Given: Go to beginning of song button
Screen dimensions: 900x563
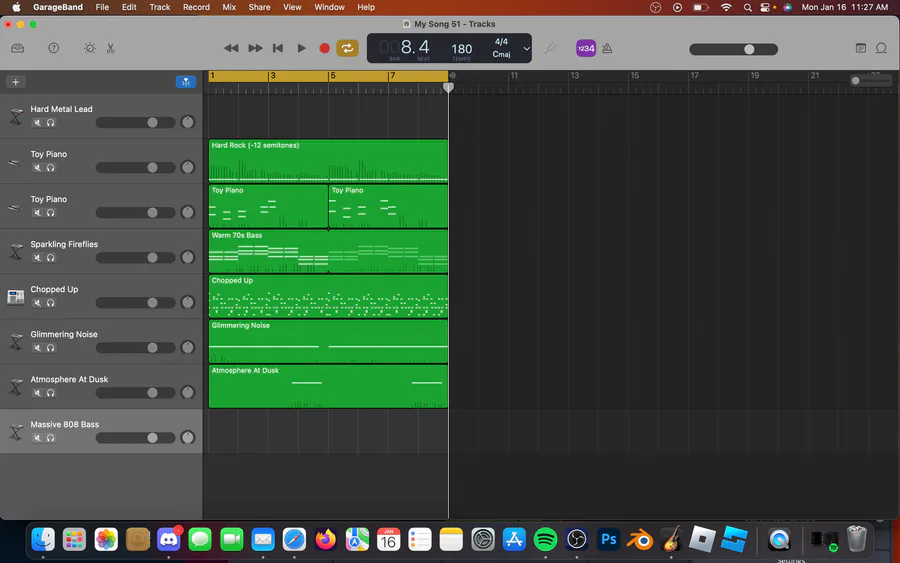Looking at the screenshot, I should pyautogui.click(x=278, y=48).
